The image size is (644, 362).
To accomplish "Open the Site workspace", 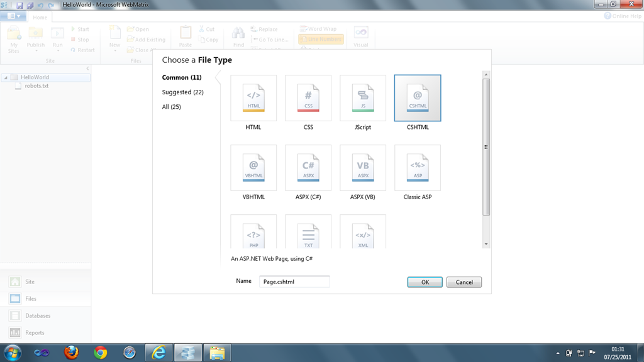I will click(x=45, y=282).
